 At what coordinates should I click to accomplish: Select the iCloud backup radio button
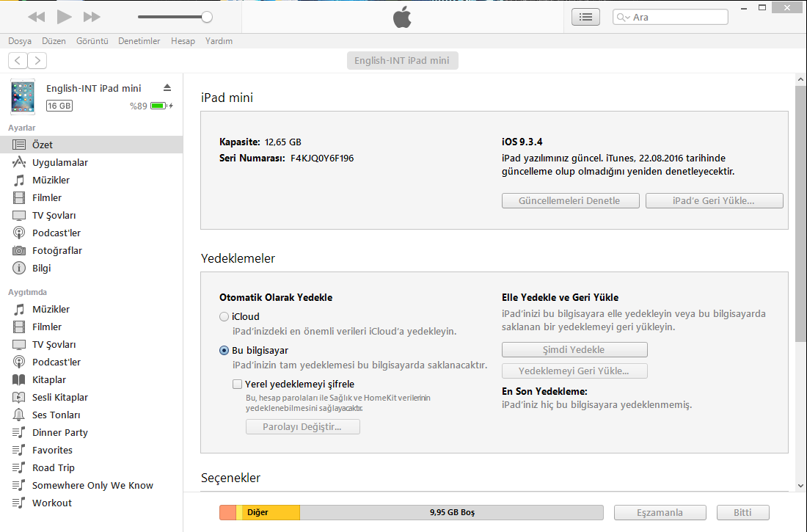[x=224, y=317]
